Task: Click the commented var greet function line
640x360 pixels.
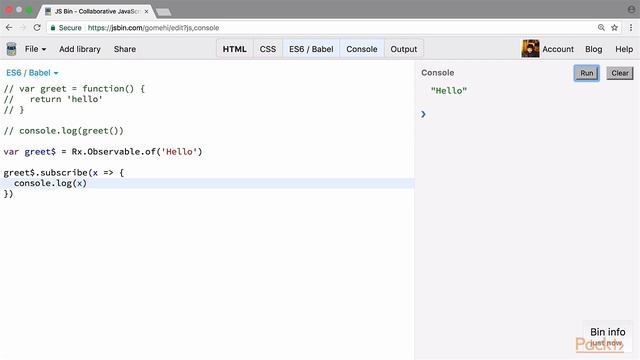Action: pos(74,89)
